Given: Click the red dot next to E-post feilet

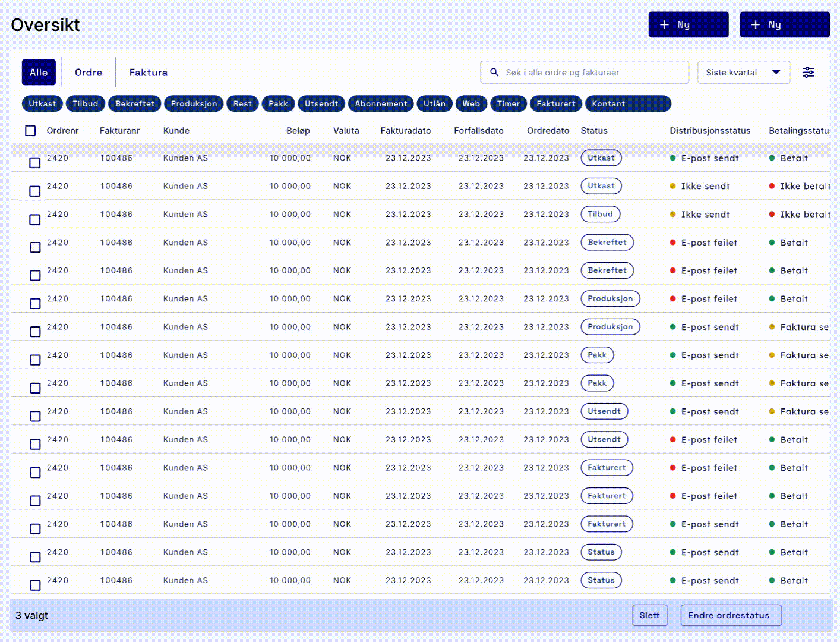Looking at the screenshot, I should [x=672, y=243].
